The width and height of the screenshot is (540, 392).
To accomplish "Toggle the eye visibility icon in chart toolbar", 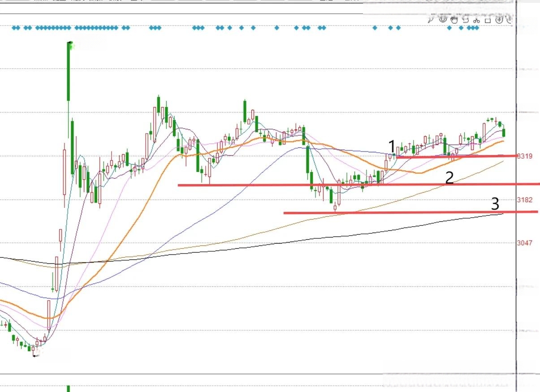I will click(x=443, y=19).
